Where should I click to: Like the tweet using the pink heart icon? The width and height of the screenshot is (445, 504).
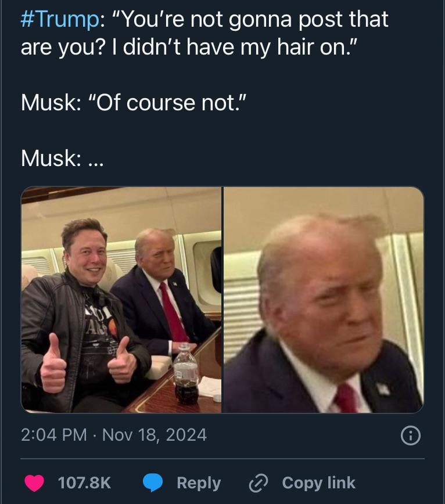pyautogui.click(x=34, y=483)
